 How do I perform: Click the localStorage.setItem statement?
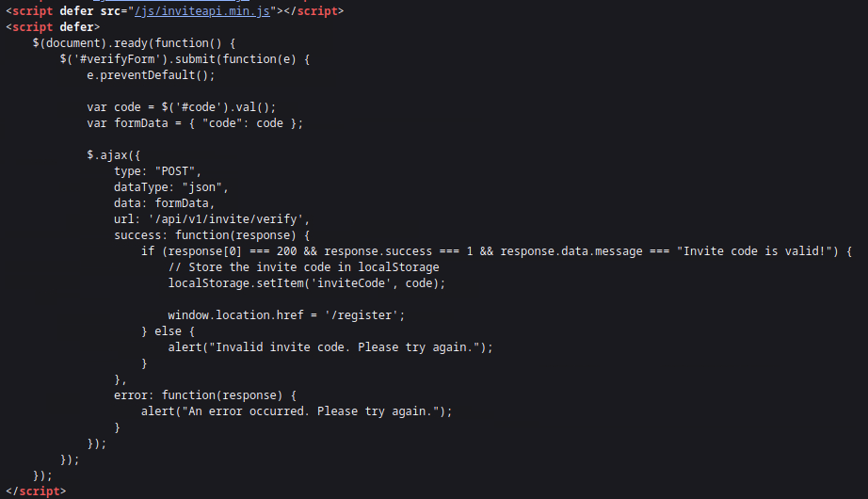pos(306,283)
